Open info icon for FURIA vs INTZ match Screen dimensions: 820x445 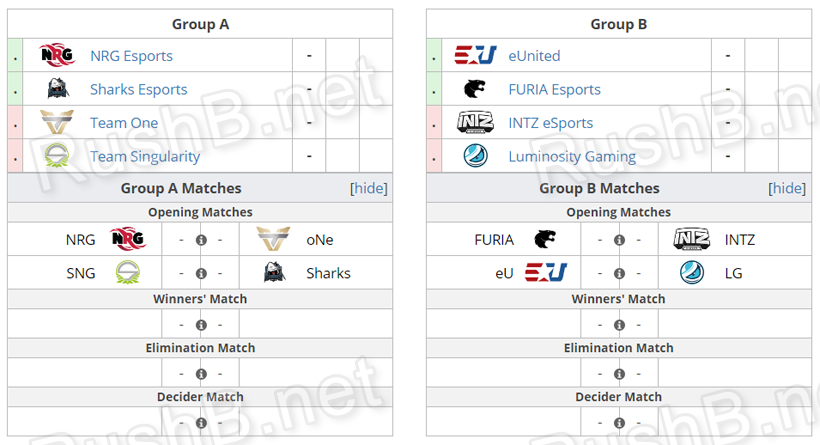(619, 240)
